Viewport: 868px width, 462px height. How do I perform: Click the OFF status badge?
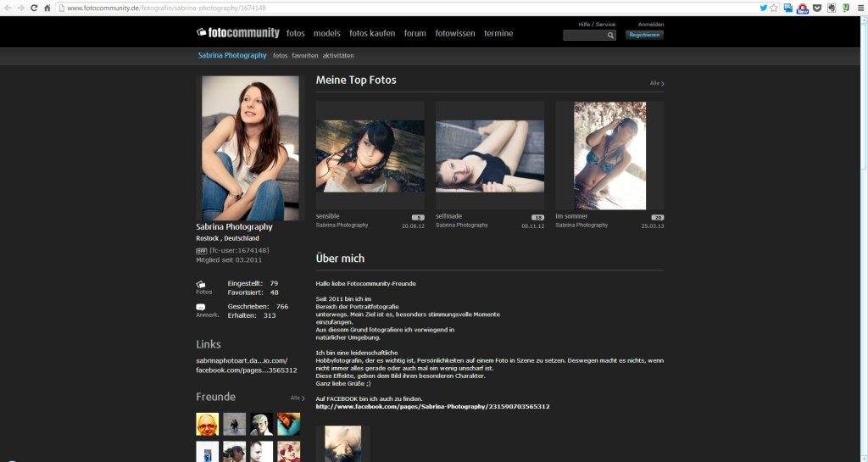click(x=202, y=251)
